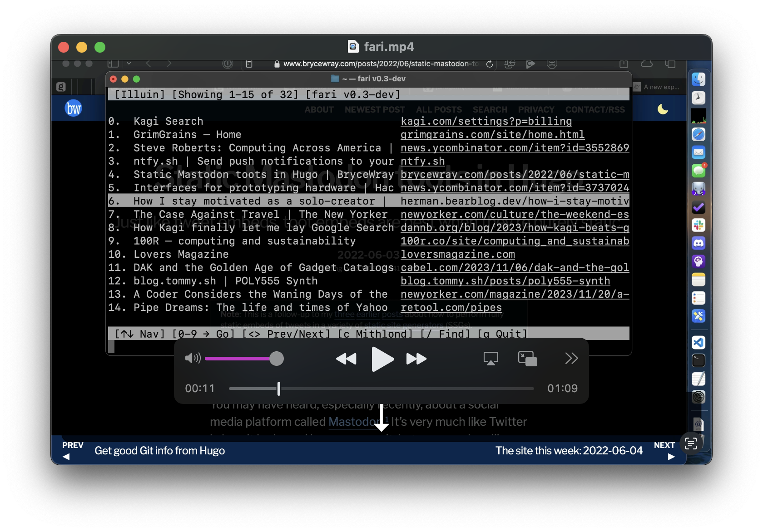This screenshot has width=763, height=532.
Task: Open Finder from the Dock
Action: click(x=699, y=79)
